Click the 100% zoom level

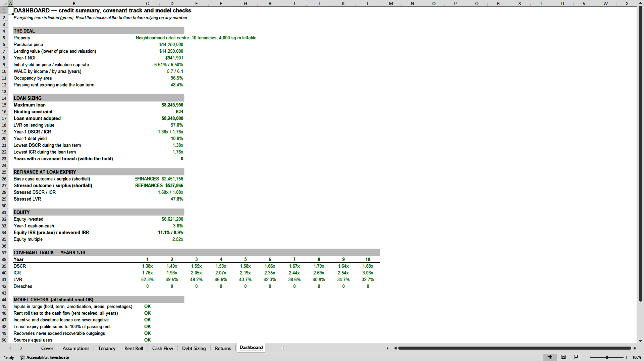pyautogui.click(x=636, y=357)
